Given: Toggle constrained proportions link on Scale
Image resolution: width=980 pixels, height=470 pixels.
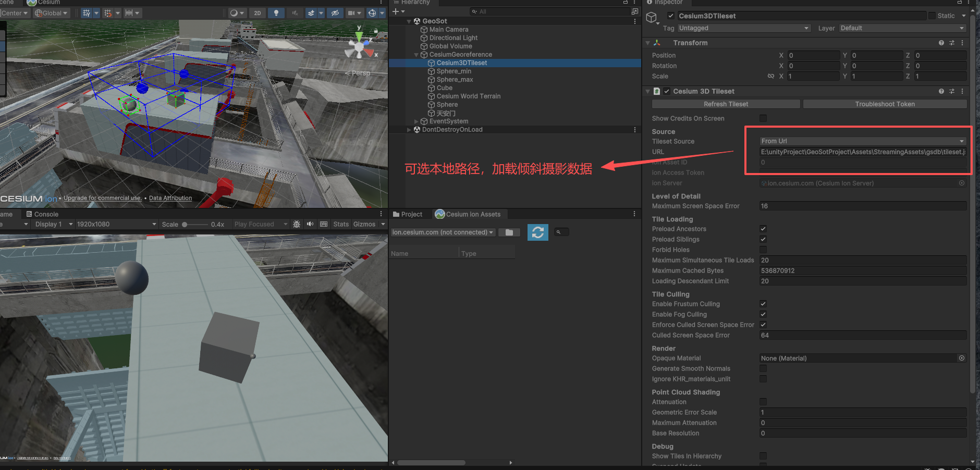Looking at the screenshot, I should [x=771, y=76].
